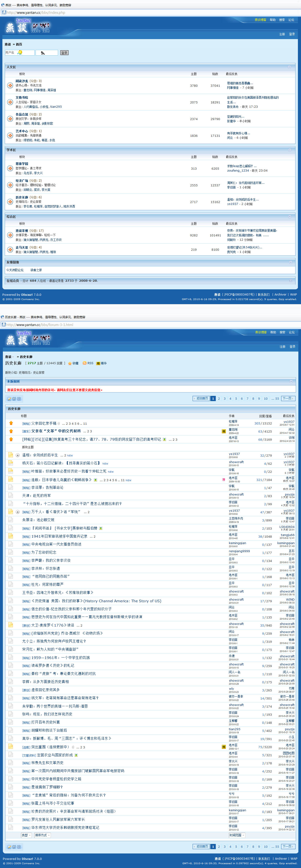Click the 精 badge on 父亲在"文革"中的交代材料 row
This screenshot has width=301, height=868.
[223, 431]
